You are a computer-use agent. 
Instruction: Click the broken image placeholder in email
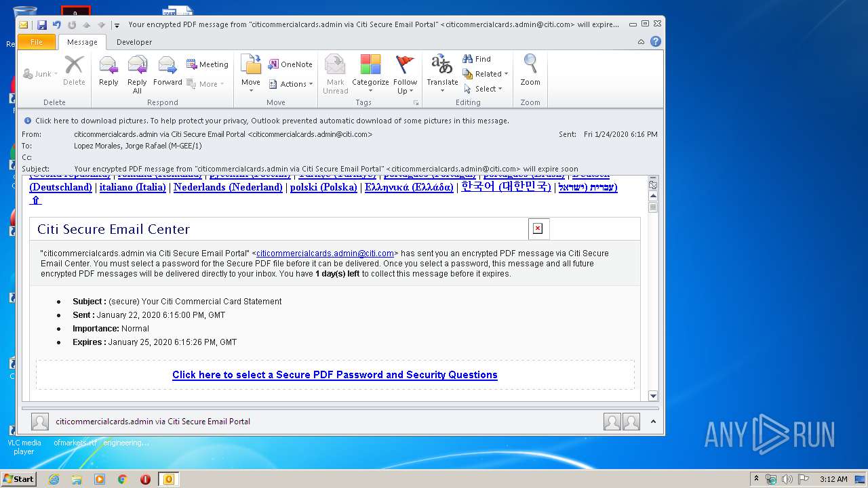click(x=538, y=228)
